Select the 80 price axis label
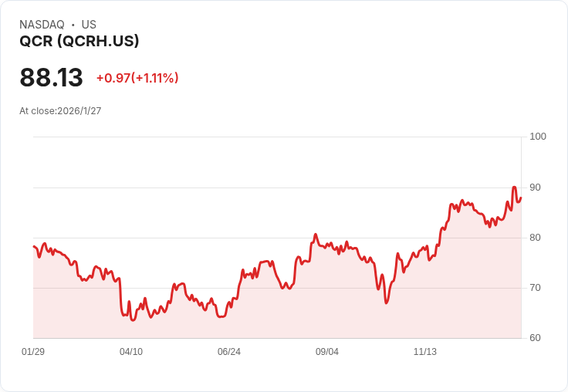Viewport: 568px width, 392px height. (536, 238)
